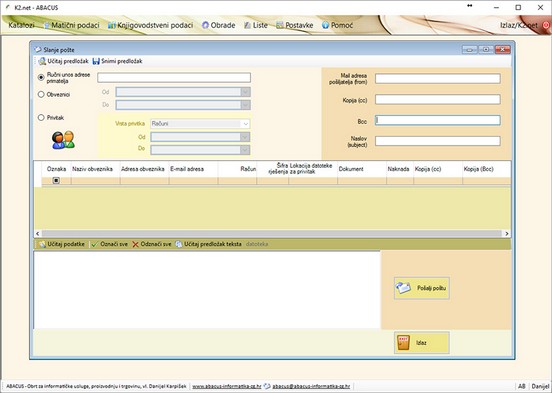Click the Kopija (Bcc) column header
The image size is (552, 393).
(487, 169)
